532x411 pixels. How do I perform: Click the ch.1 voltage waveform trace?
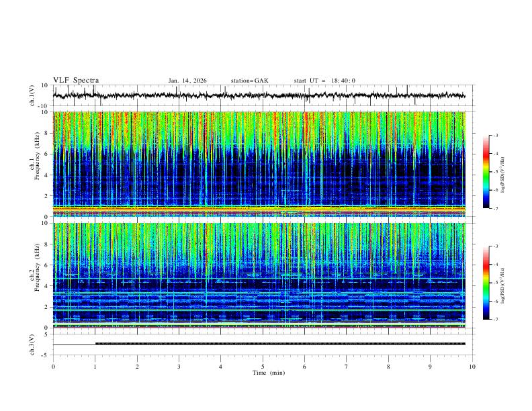(259, 95)
